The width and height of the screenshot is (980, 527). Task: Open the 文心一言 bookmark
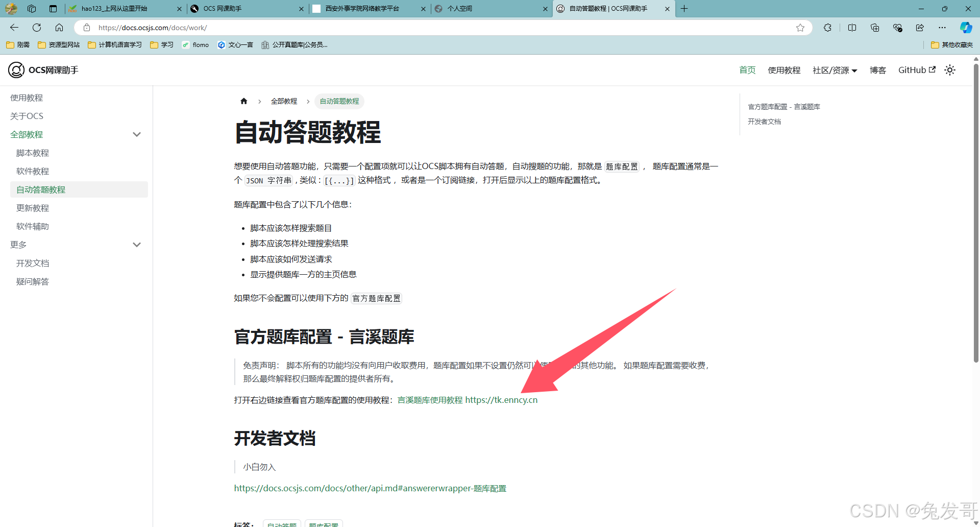[x=235, y=45]
